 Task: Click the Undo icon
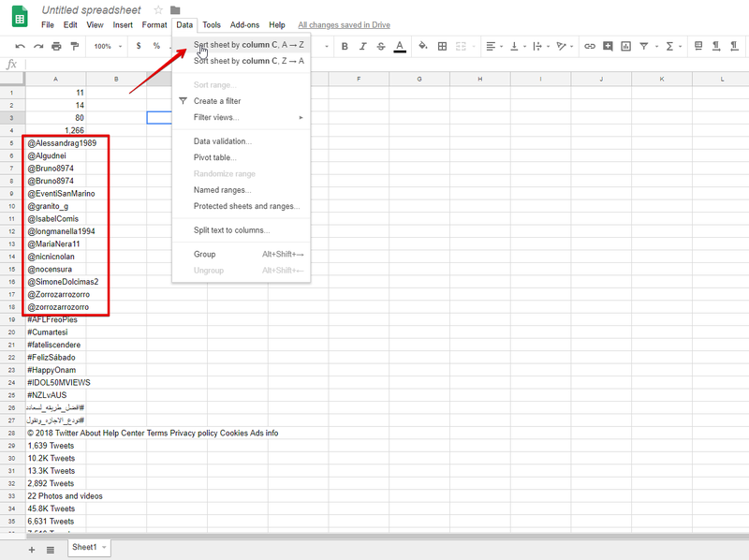point(20,47)
